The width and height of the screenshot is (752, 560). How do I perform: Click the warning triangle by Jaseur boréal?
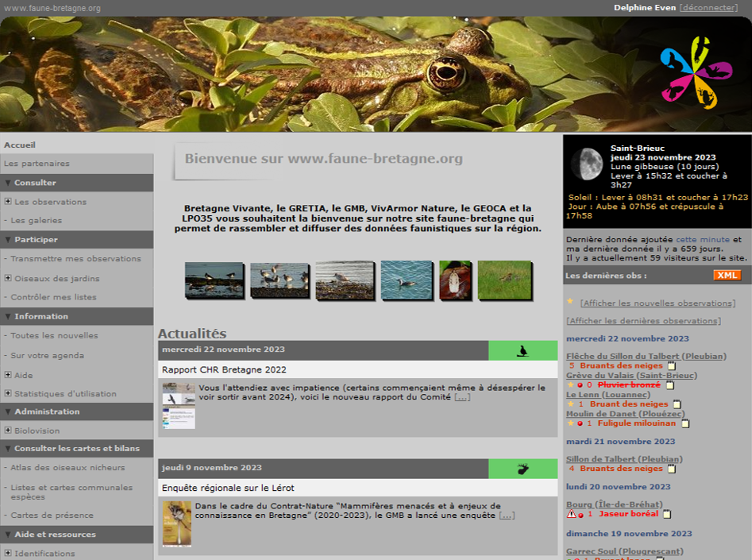coord(571,513)
